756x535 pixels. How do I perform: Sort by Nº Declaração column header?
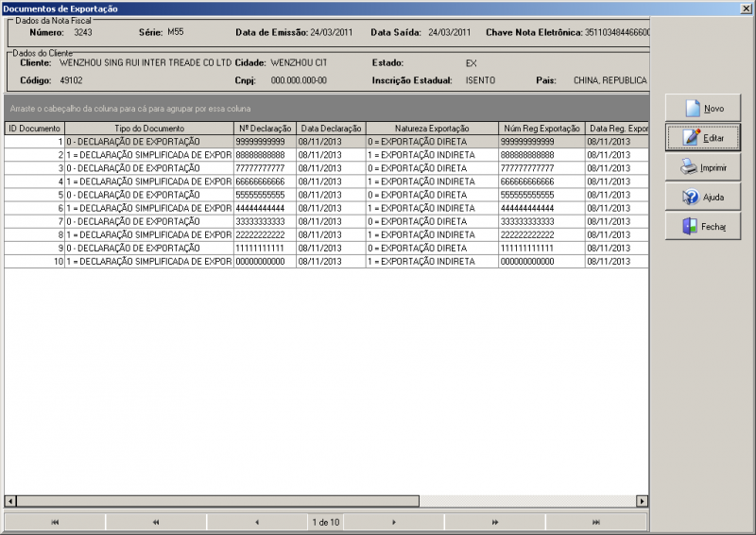[x=265, y=129]
